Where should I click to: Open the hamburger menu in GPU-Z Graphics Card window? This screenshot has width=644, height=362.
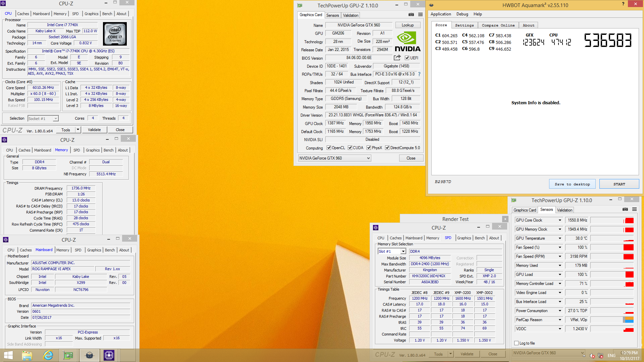(x=420, y=15)
